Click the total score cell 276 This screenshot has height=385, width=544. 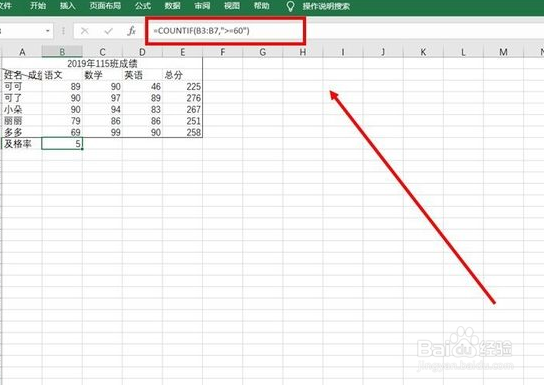[x=182, y=98]
